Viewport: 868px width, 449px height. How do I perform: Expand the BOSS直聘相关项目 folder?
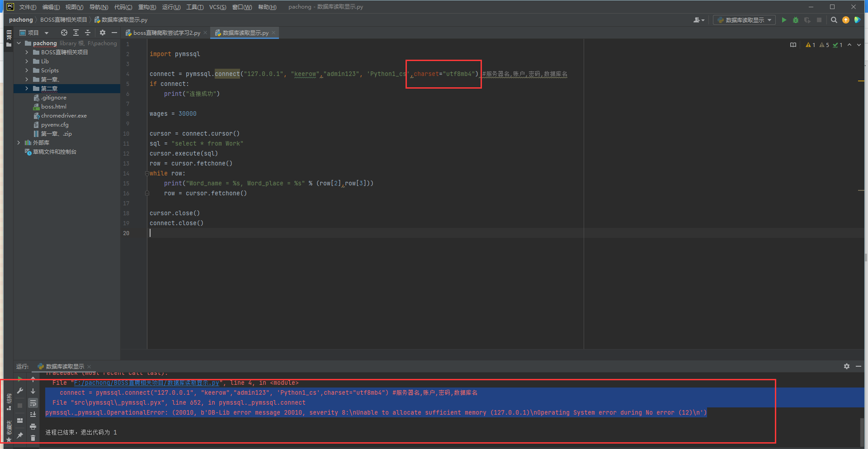(27, 52)
